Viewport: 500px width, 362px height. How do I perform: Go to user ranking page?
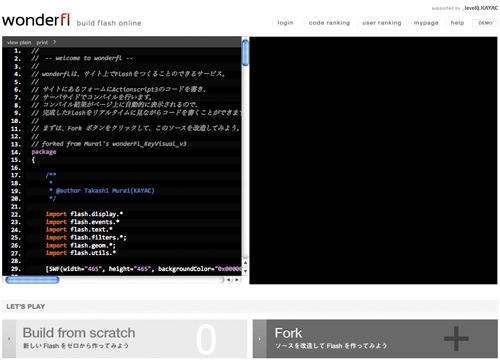[x=382, y=23]
